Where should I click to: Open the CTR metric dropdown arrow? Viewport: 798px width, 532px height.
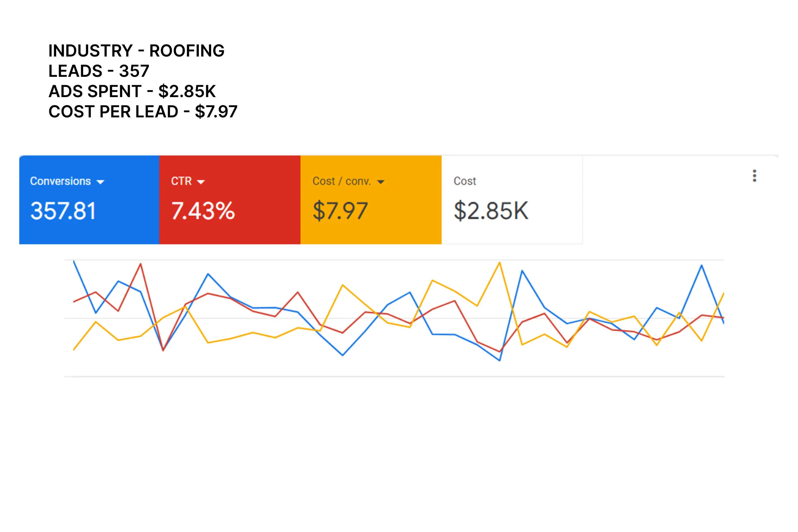201,182
